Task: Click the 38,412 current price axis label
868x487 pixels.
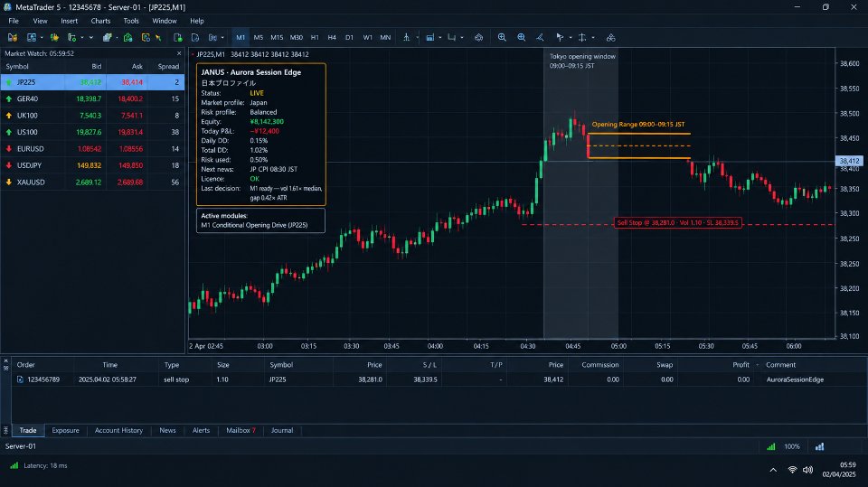Action: click(849, 161)
